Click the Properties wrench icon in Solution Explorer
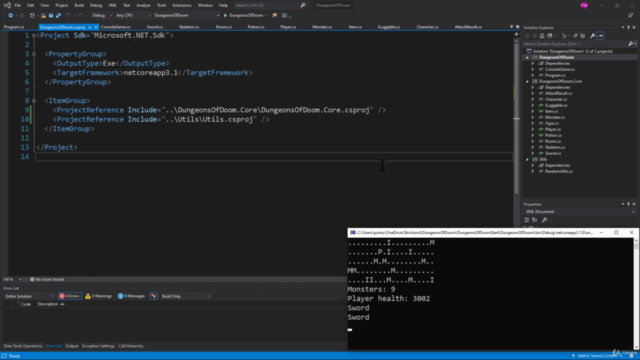640x360 pixels. click(593, 36)
